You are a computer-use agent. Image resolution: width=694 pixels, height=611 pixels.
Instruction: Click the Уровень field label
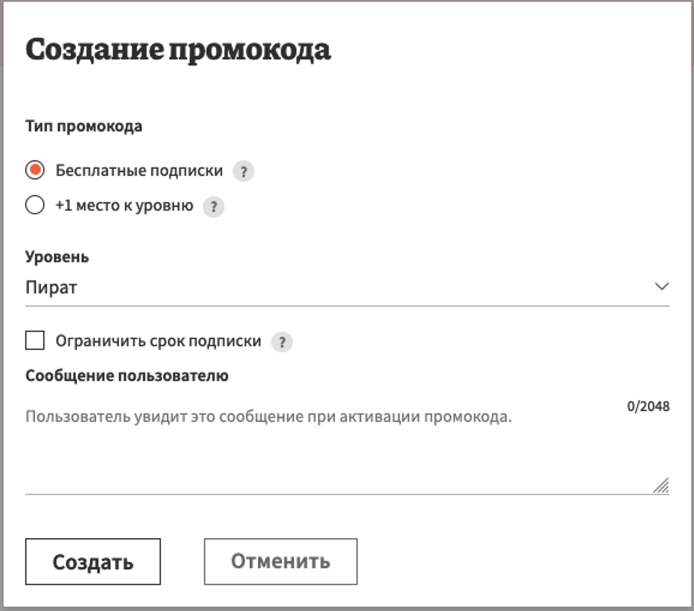[x=57, y=257]
